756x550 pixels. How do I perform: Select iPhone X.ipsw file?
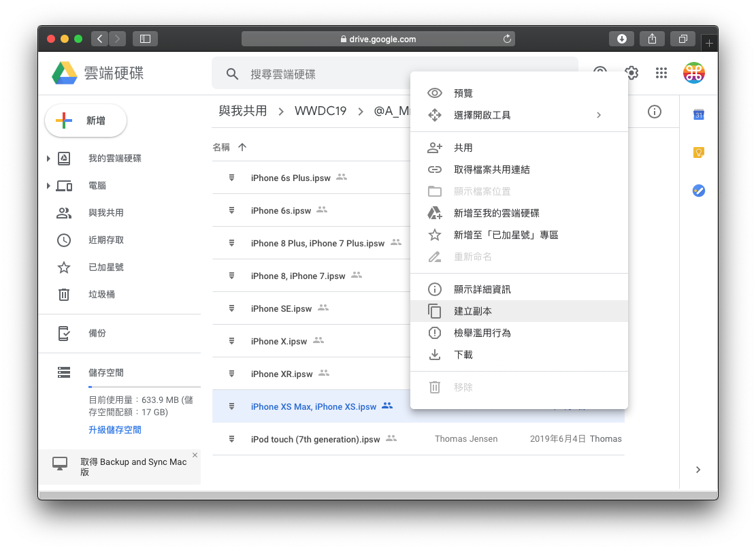pos(311,341)
